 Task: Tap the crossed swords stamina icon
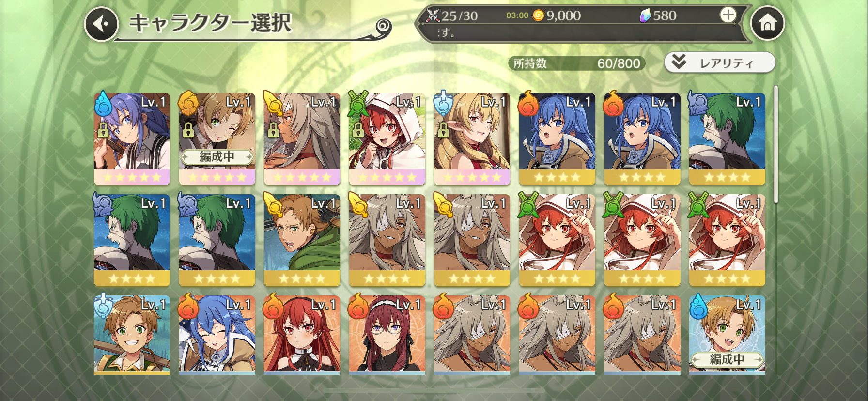(433, 15)
